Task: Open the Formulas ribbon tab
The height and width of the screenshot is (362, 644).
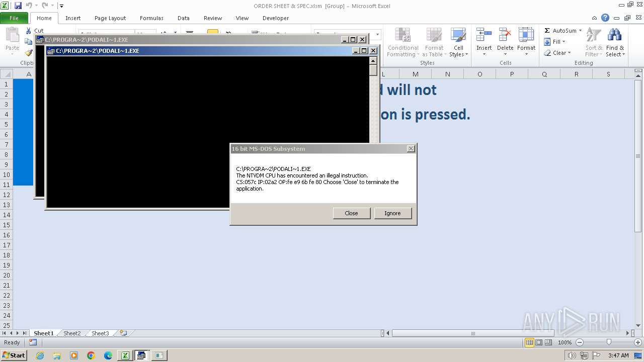Action: 151,18
